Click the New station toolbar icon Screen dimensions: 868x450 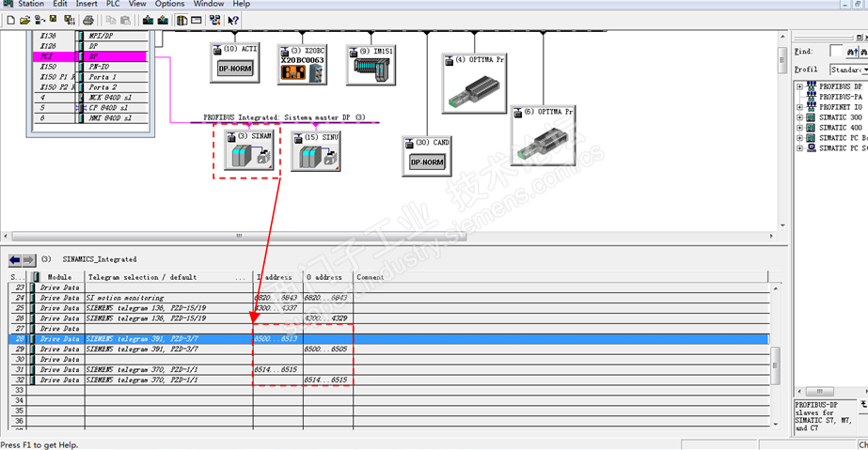(10, 21)
